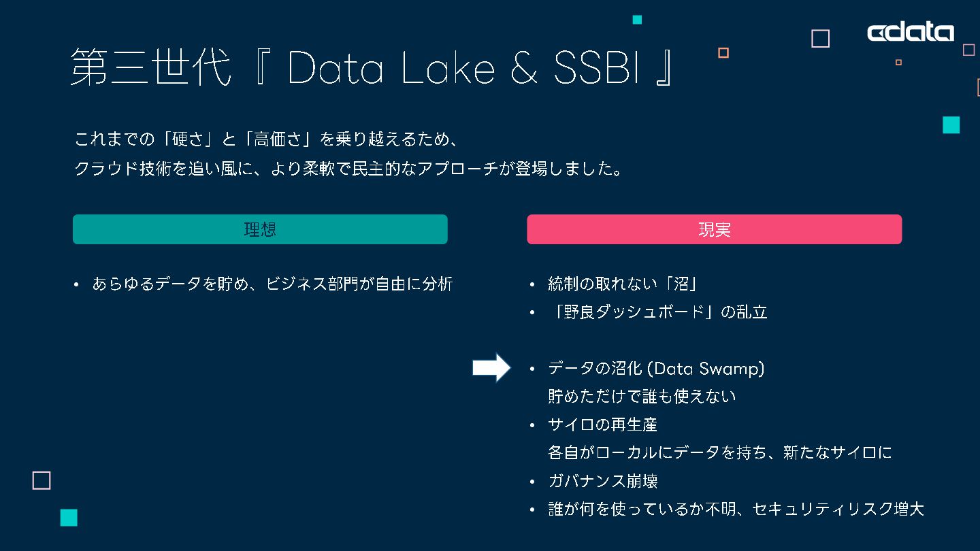Click the CData logo
The height and width of the screenshot is (551, 980).
911,33
